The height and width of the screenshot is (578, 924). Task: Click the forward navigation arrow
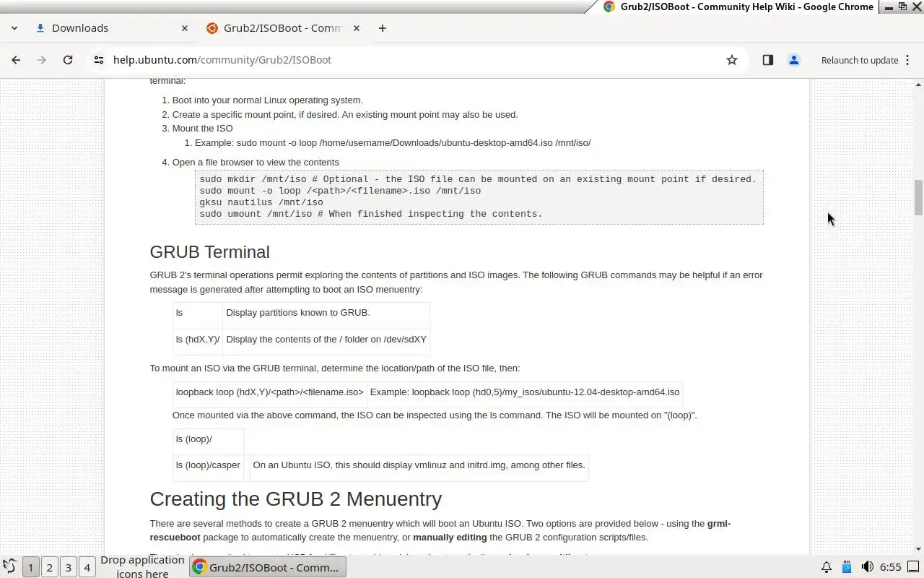[x=42, y=60]
